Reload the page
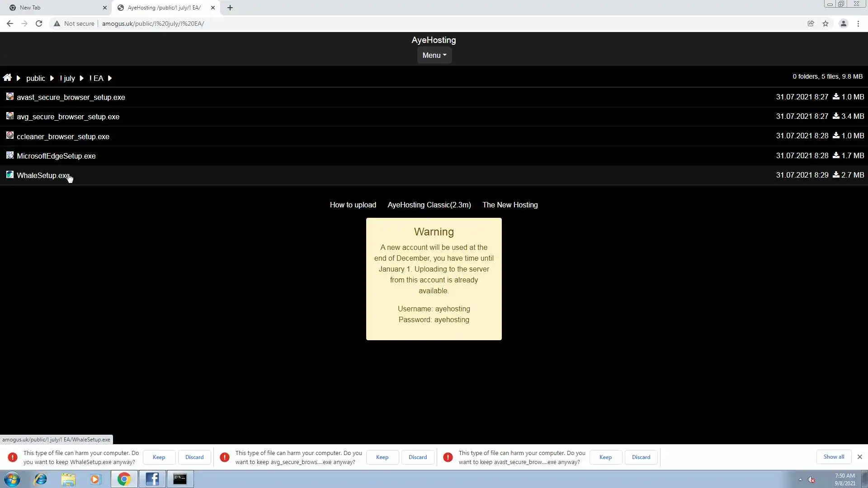 [x=39, y=23]
